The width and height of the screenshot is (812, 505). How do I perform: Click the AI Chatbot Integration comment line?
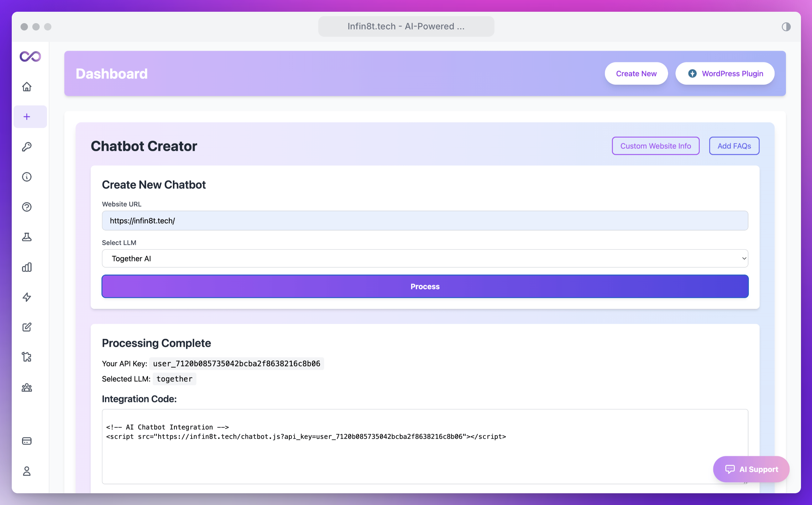pos(167,427)
